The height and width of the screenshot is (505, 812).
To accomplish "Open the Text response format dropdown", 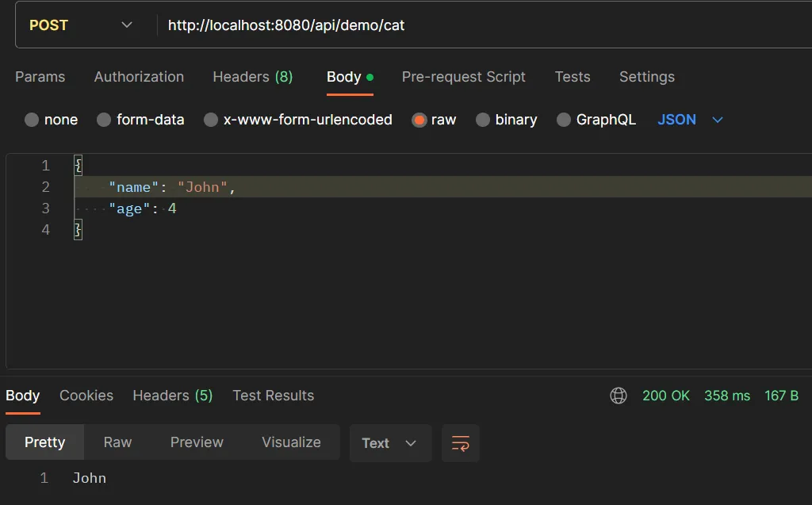I will (390, 443).
